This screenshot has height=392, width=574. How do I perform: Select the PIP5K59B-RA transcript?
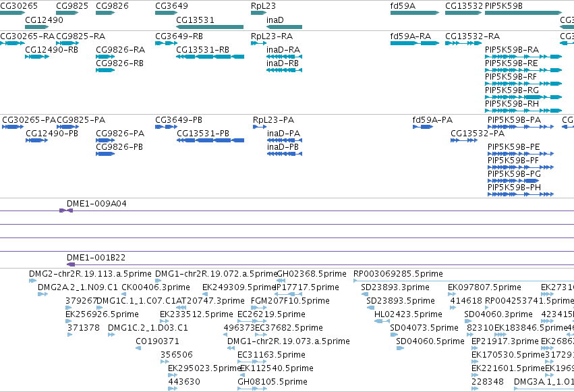click(523, 57)
